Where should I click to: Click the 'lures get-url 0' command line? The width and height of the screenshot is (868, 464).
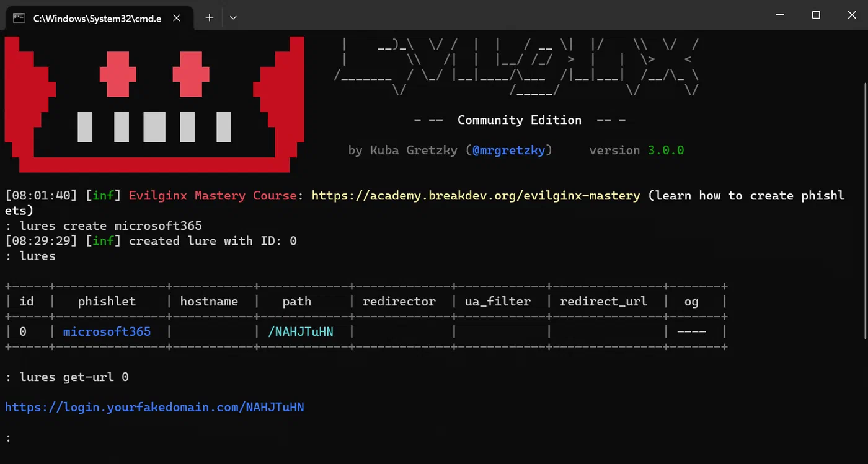pyautogui.click(x=74, y=377)
